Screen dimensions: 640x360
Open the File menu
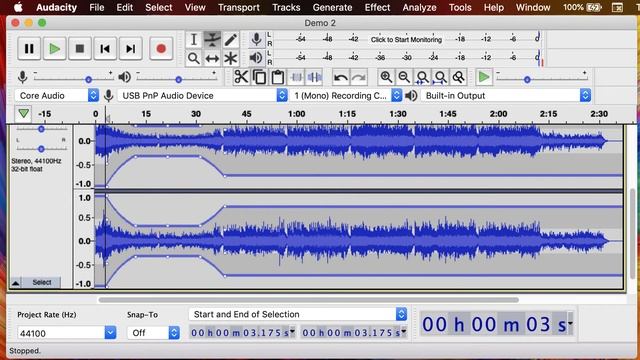[97, 7]
